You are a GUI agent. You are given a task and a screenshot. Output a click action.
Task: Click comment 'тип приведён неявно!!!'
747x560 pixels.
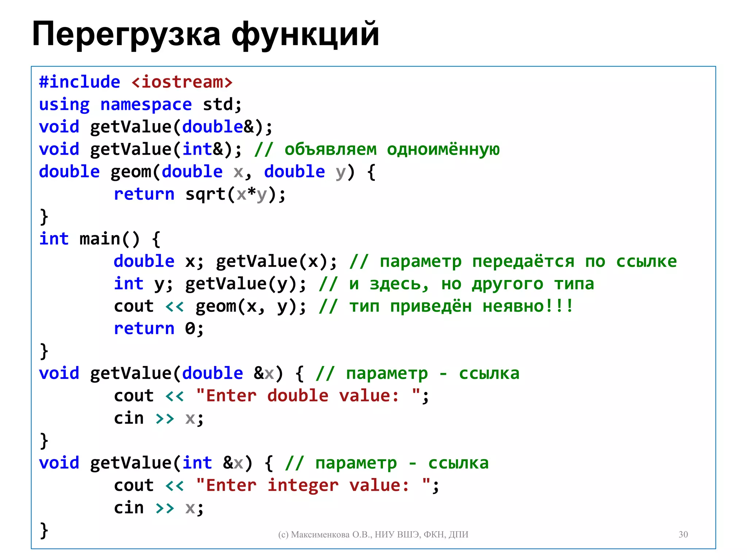[x=461, y=306]
